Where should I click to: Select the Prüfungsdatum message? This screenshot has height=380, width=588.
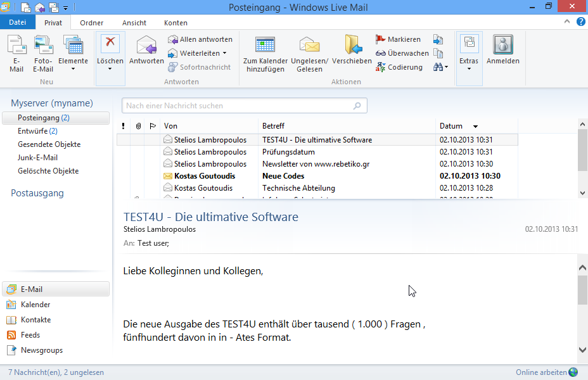pyautogui.click(x=317, y=152)
